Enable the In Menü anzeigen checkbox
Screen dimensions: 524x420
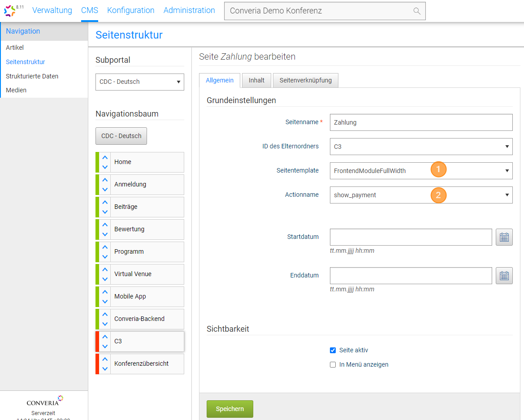(333, 364)
